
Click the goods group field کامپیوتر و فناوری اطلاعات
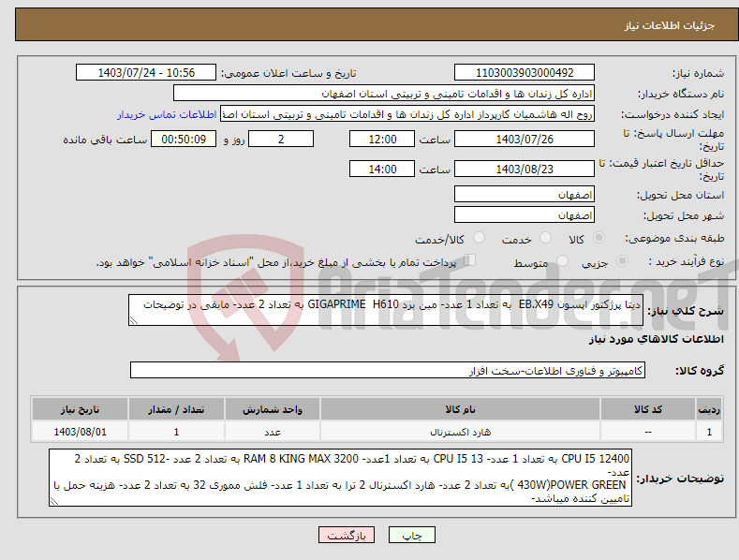pos(388,371)
